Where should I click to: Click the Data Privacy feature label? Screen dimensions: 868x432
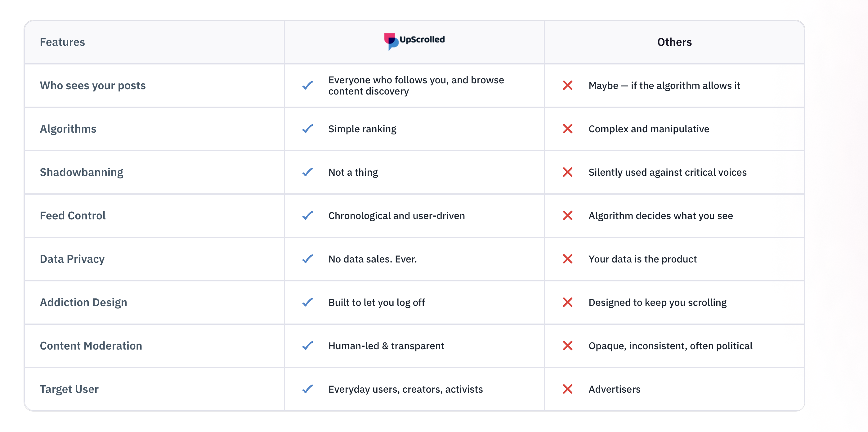click(72, 259)
